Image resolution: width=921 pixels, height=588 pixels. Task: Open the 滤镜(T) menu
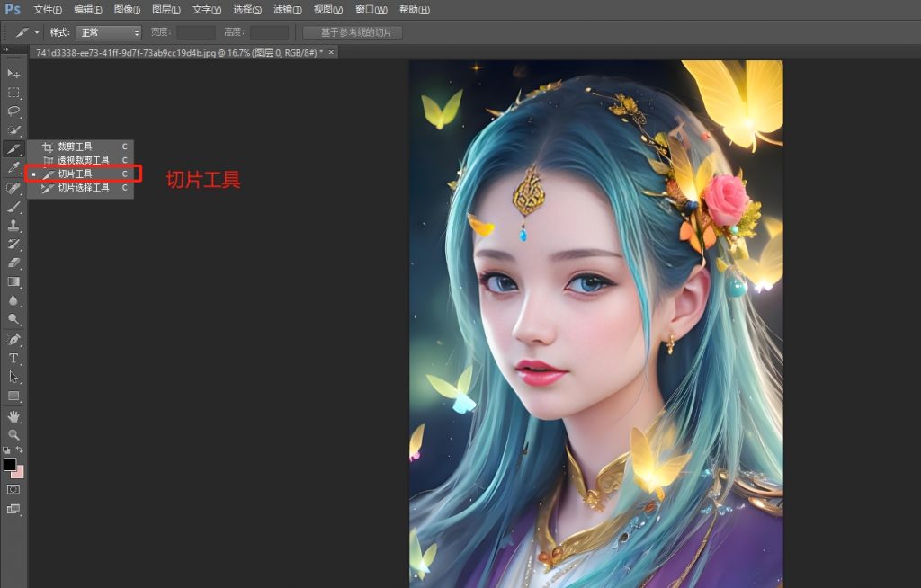287,10
